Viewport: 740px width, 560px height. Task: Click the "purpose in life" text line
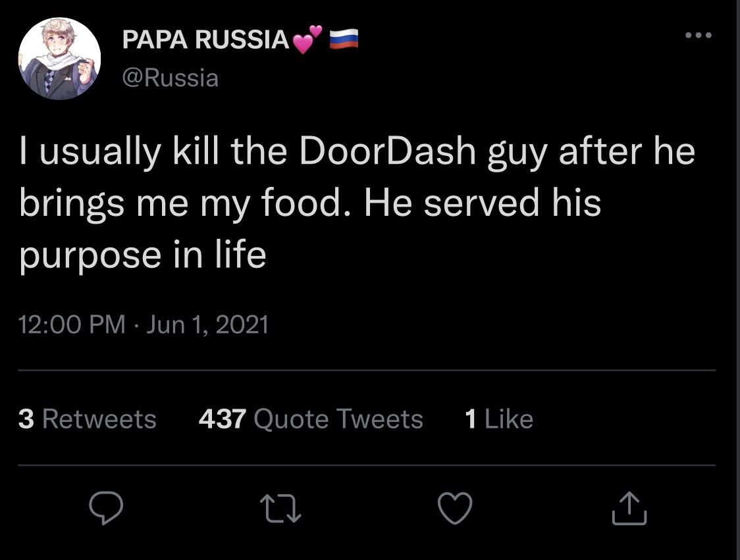(142, 253)
